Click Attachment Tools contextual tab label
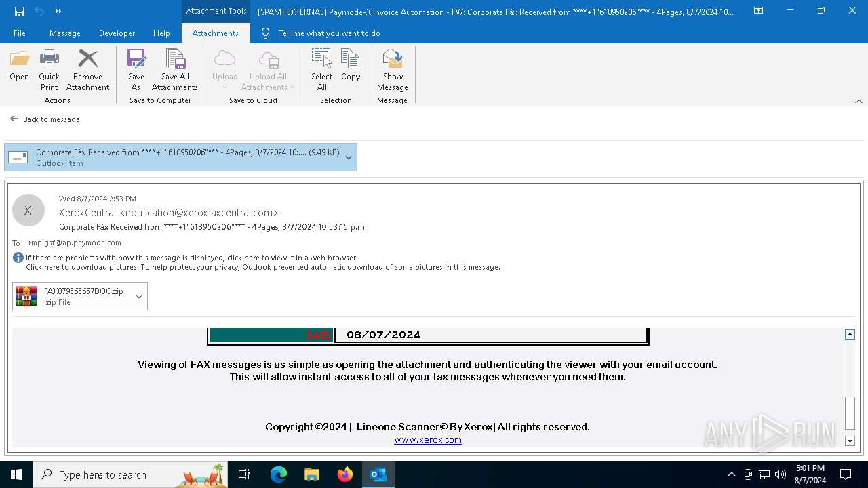868x488 pixels. [x=216, y=11]
